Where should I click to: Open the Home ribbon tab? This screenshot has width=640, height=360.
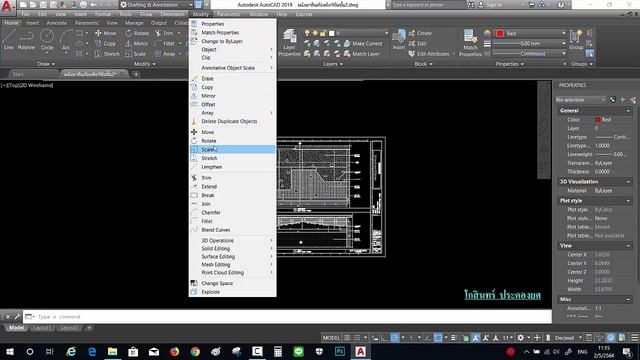pyautogui.click(x=11, y=23)
